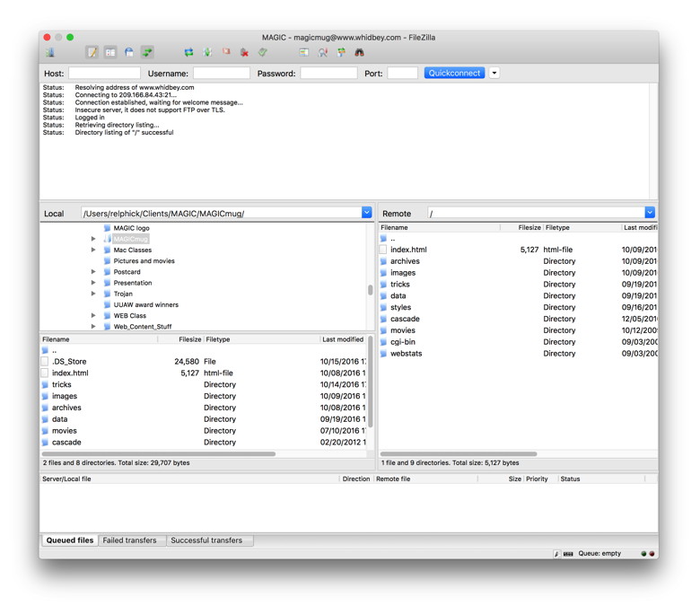This screenshot has height=606, width=700.
Task: Focus the Username input field
Action: [222, 74]
